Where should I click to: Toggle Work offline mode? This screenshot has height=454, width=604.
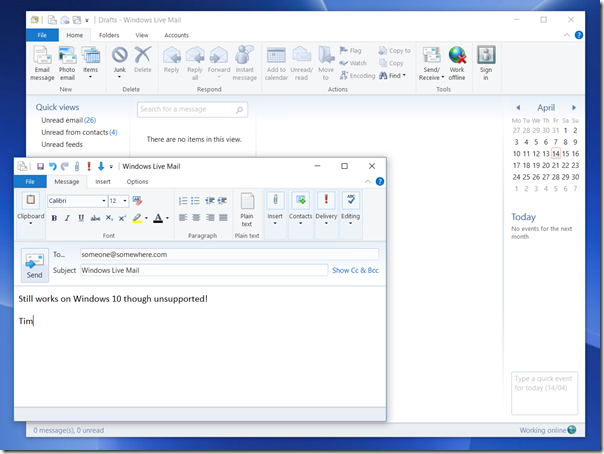point(457,64)
